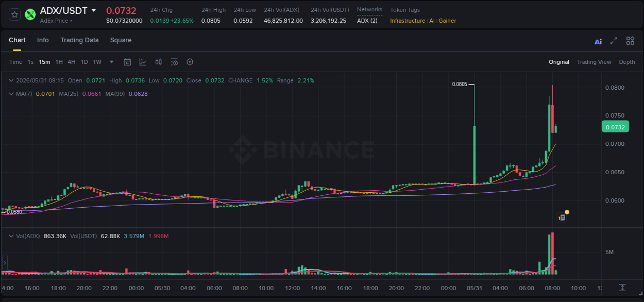
Task: Click the current price tag 0.0732 on axis
Action: [615, 127]
